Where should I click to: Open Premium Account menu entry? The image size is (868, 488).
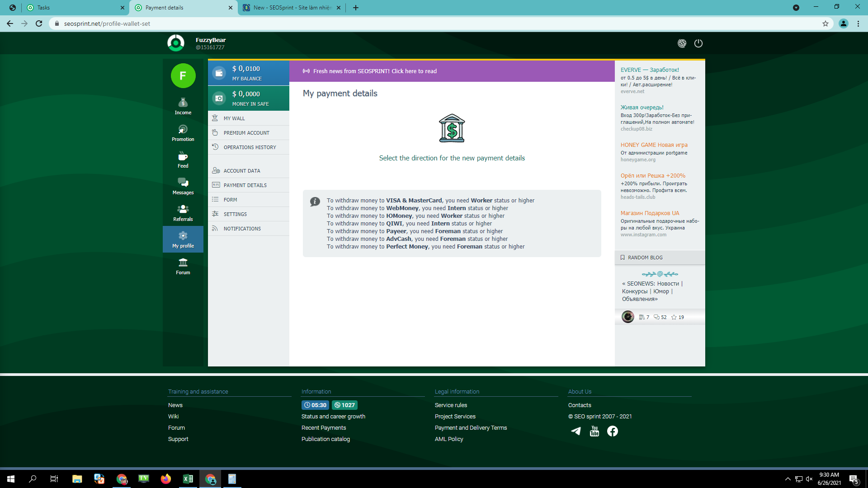[246, 133]
